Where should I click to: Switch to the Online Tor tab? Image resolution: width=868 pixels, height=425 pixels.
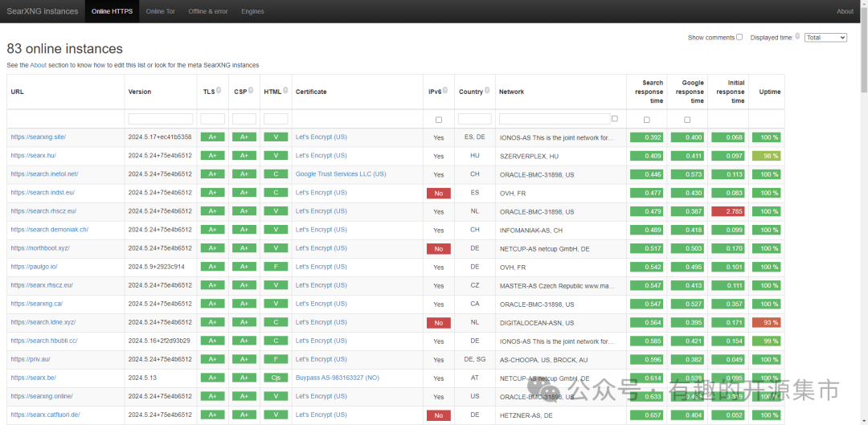click(x=161, y=11)
